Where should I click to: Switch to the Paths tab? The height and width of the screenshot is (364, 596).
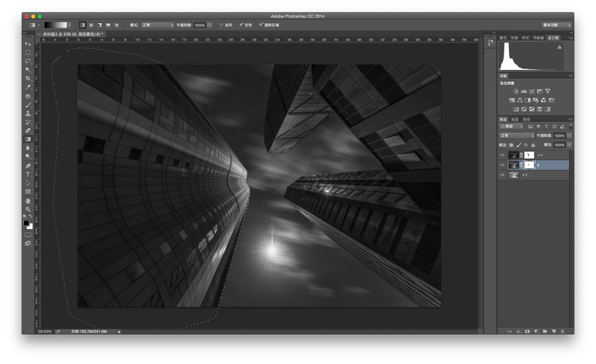527,119
